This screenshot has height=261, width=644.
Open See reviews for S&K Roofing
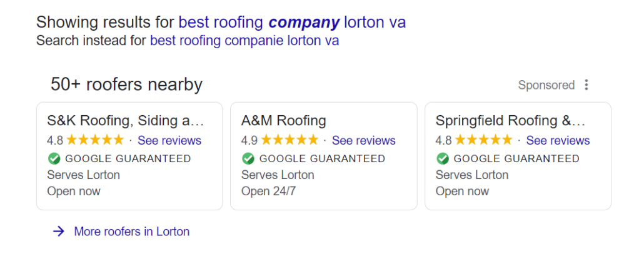coord(169,141)
